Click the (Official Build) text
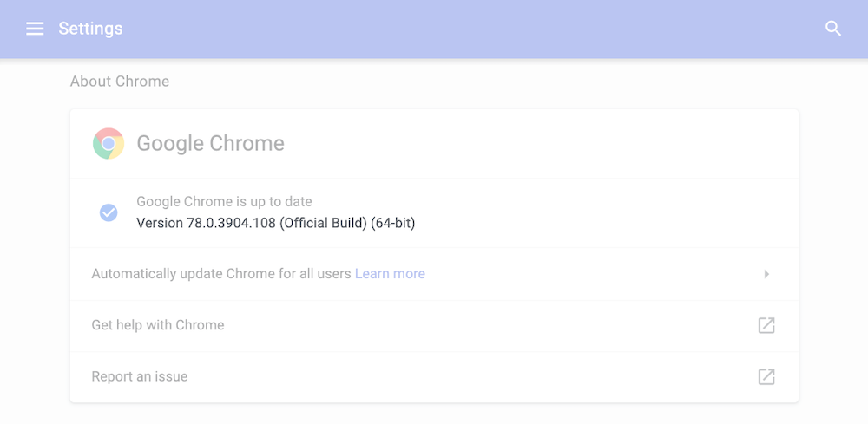Viewport: 868px width, 424px height. (x=323, y=223)
